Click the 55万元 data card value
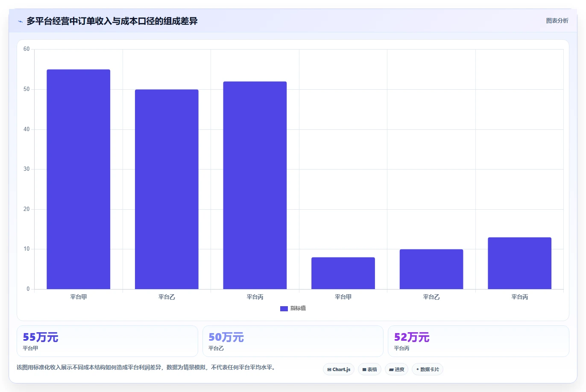Viewport: 586px width, 392px height. coord(41,337)
